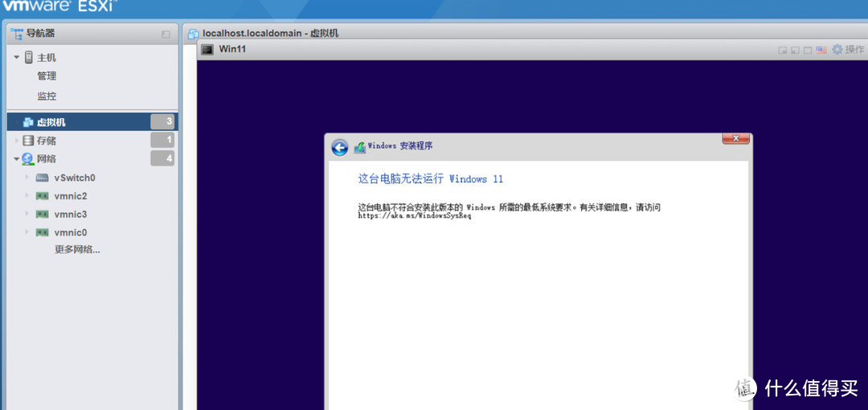Open the 更多网络... link
The width and height of the screenshot is (868, 410).
click(77, 249)
